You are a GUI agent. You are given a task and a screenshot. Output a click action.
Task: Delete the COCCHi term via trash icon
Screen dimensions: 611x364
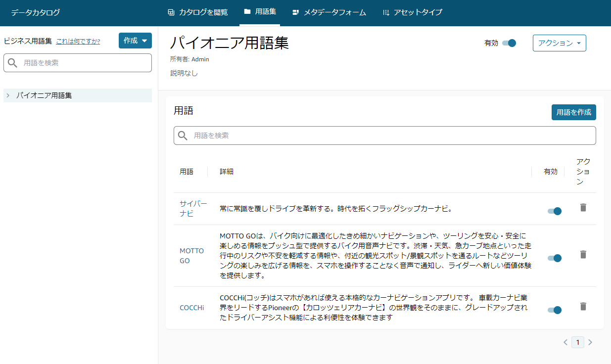click(x=583, y=307)
